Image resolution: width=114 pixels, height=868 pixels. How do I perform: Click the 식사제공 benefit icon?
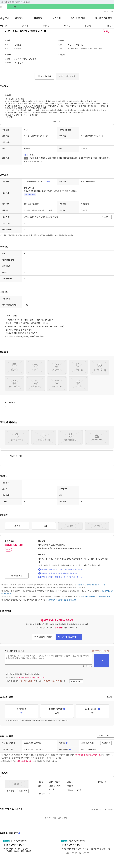[x=78, y=384]
